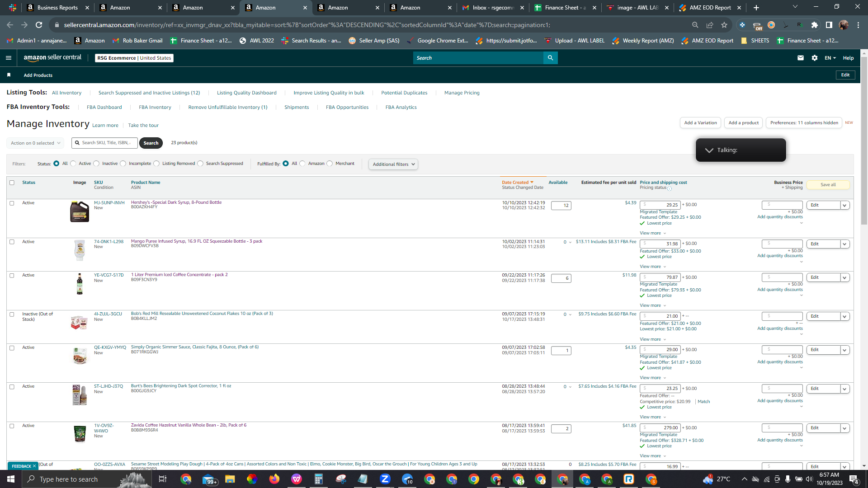The height and width of the screenshot is (488, 868).
Task: Open the settings gear icon
Action: 814,58
